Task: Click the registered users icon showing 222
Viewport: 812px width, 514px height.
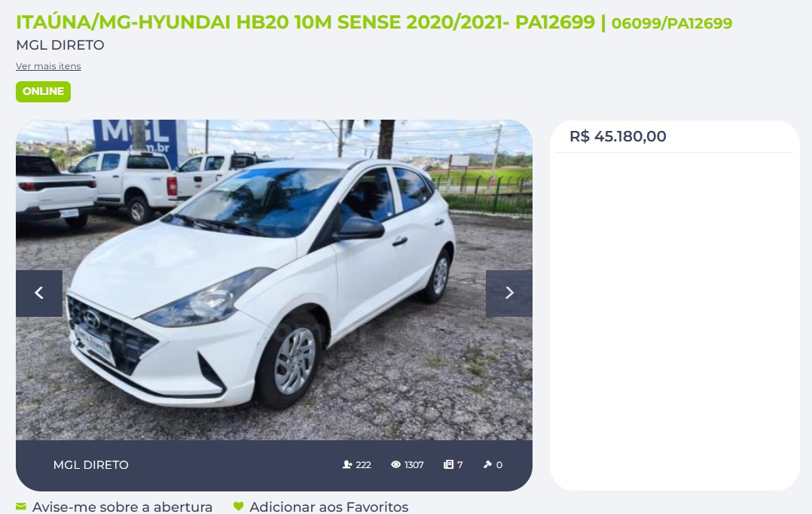Action: point(347,465)
